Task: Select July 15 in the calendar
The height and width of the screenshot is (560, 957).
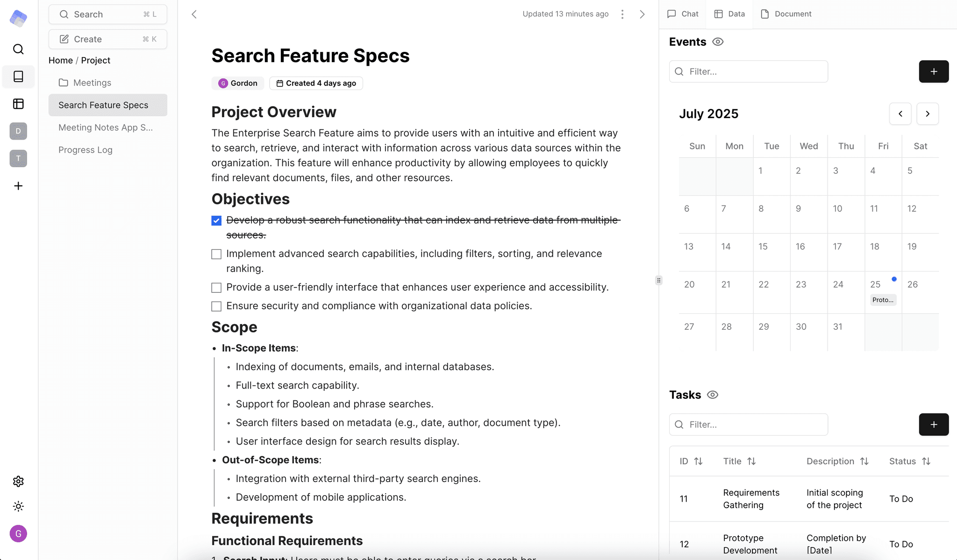Action: coord(771,252)
